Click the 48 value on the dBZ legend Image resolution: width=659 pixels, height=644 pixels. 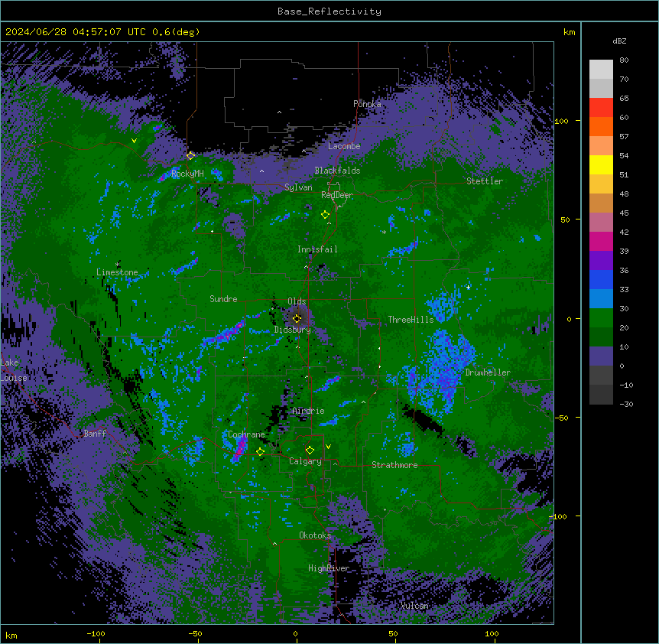click(x=624, y=194)
